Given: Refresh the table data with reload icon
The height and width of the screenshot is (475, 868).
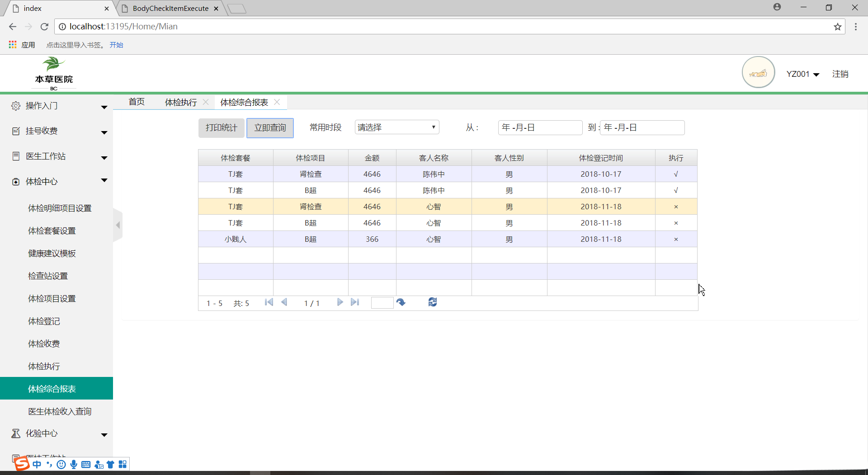Looking at the screenshot, I should point(432,302).
